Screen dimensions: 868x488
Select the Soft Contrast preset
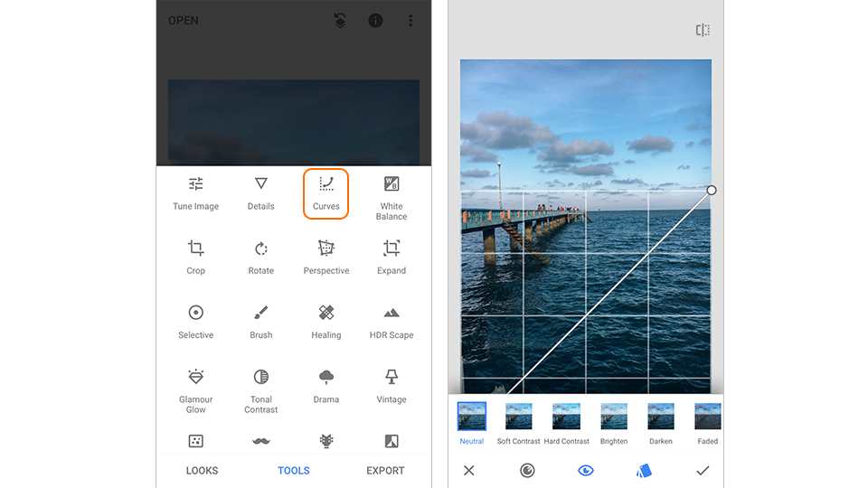519,423
